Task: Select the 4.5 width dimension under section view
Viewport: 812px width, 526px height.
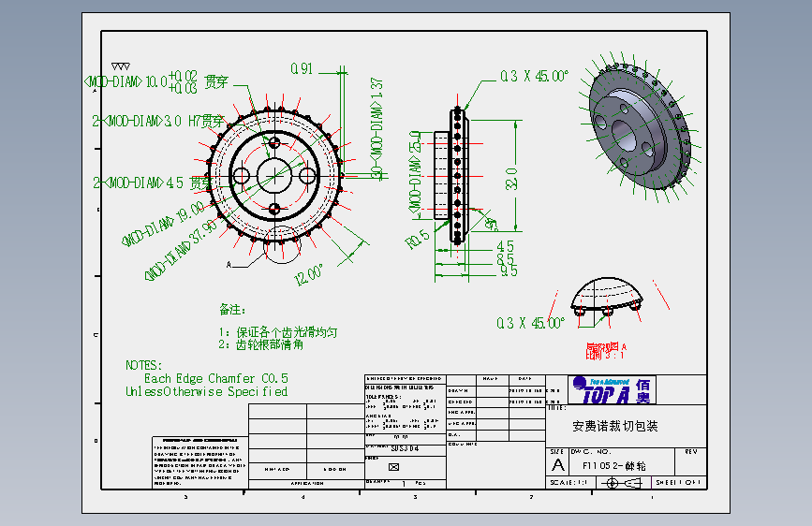Action: point(506,246)
